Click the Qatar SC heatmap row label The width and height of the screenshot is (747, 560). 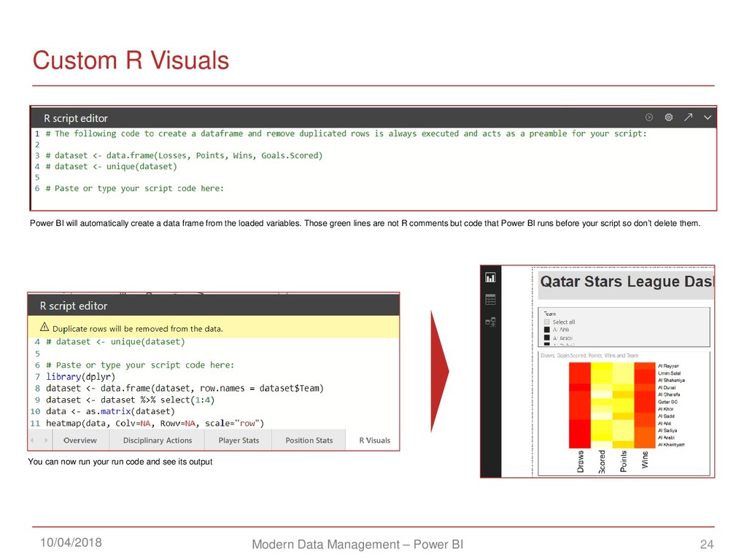tap(667, 402)
